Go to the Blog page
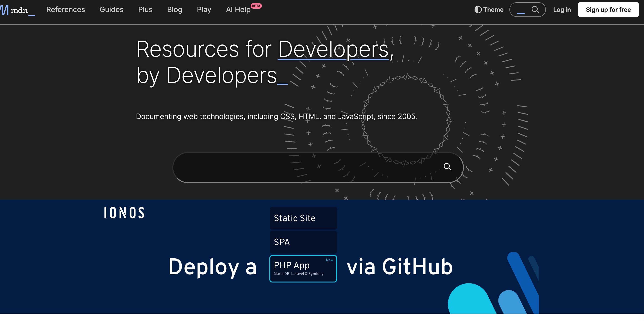Screen dimensions: 644x321 click(174, 10)
